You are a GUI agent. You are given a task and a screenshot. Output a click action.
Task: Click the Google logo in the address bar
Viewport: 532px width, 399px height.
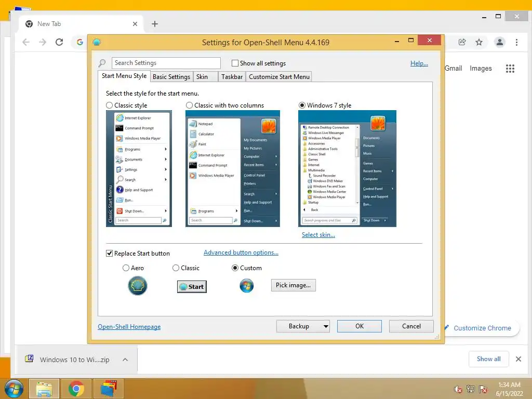pos(79,42)
